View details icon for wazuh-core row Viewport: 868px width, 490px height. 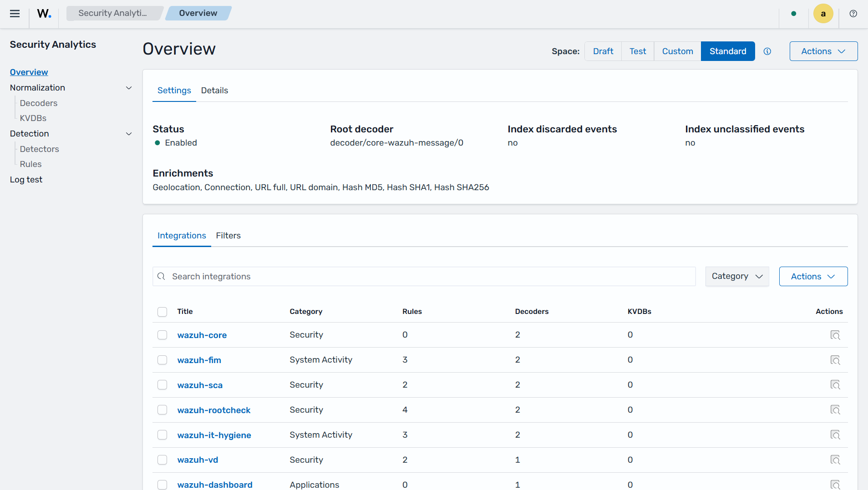coord(835,335)
